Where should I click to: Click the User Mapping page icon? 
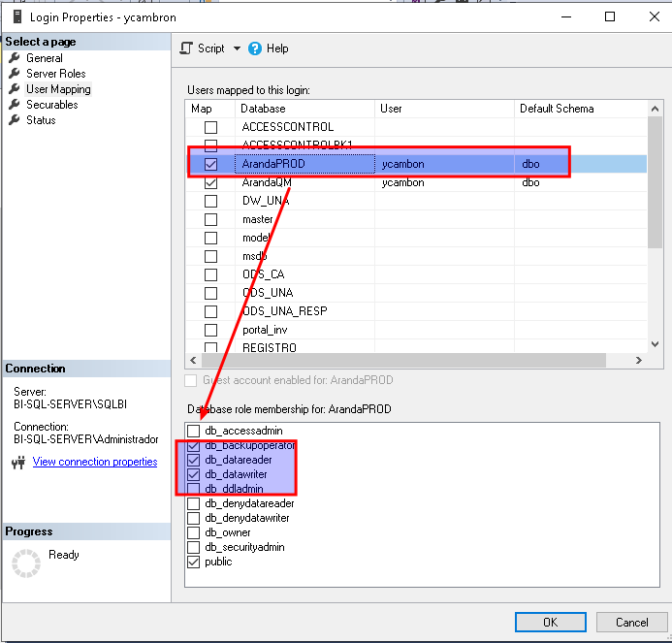pos(15,89)
